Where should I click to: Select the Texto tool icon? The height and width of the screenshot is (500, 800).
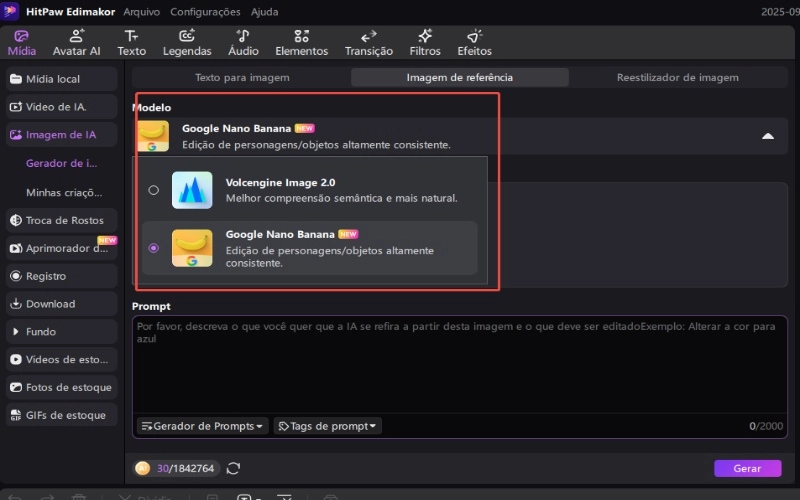tap(131, 36)
